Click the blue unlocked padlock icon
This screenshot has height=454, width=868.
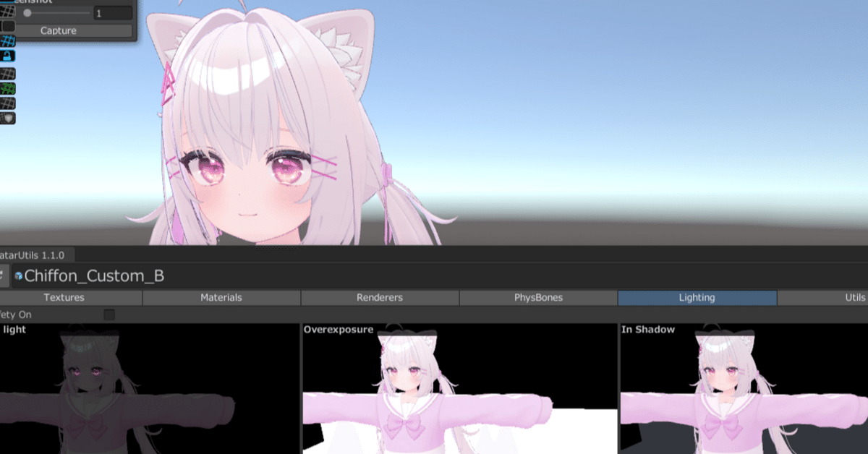8,56
